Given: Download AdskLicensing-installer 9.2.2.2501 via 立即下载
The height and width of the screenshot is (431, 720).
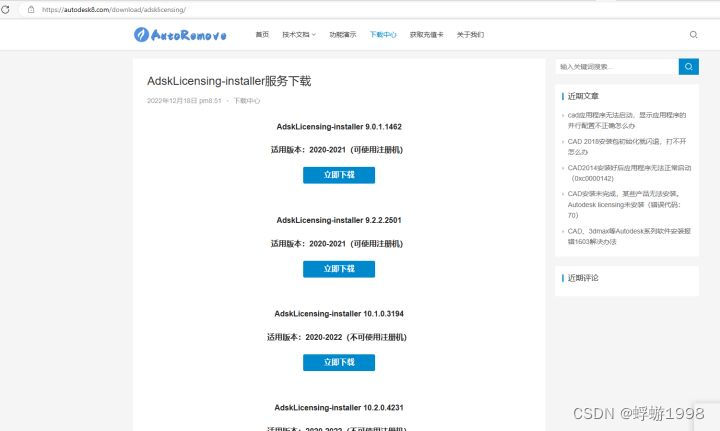Looking at the screenshot, I should [339, 269].
